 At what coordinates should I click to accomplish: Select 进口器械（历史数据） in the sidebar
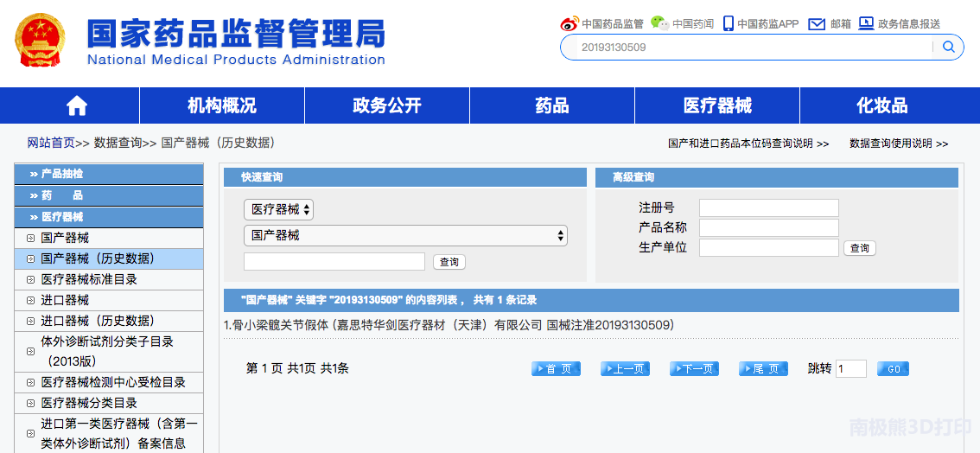(x=97, y=321)
